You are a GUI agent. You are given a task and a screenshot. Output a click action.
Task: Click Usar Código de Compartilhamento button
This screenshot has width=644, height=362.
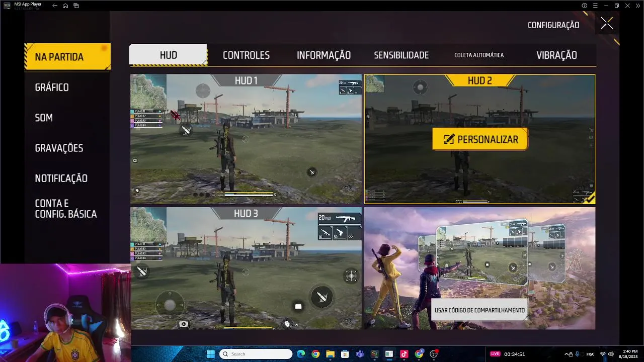click(479, 310)
